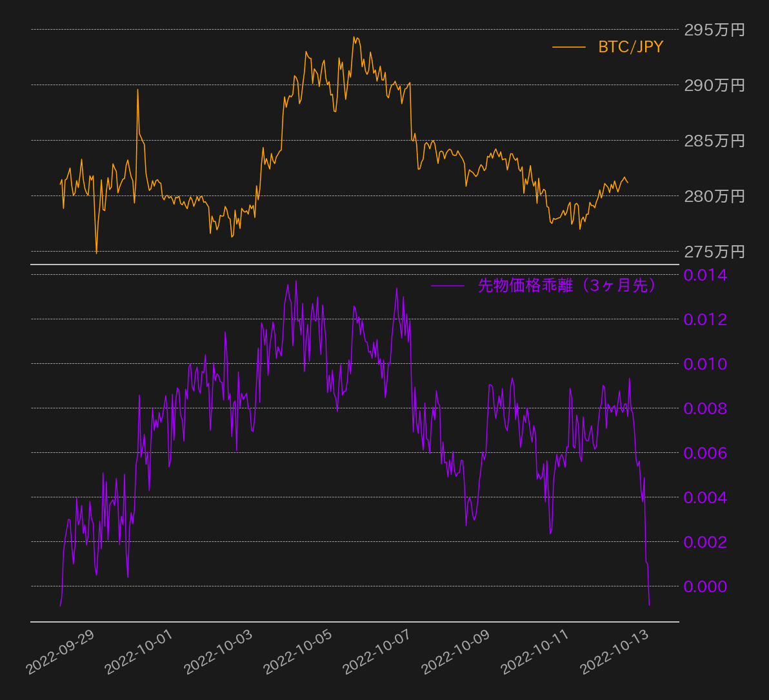Click the orange BTC/JPY legend line swatch
This screenshot has height=700, width=769.
[568, 47]
